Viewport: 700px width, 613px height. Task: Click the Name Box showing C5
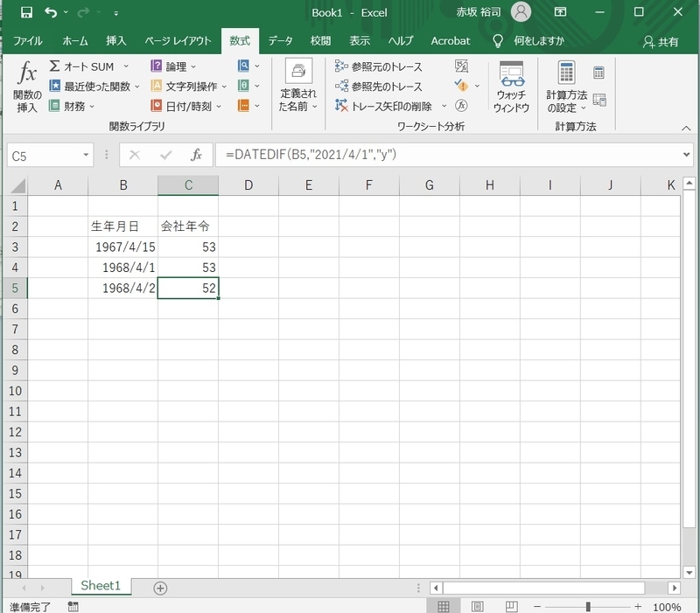tap(45, 156)
